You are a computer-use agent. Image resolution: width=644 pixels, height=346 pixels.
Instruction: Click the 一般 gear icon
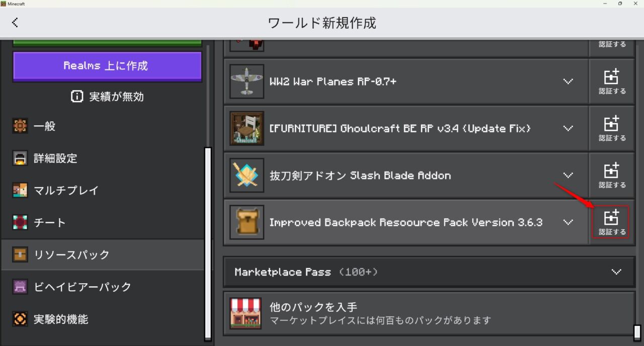tap(20, 126)
